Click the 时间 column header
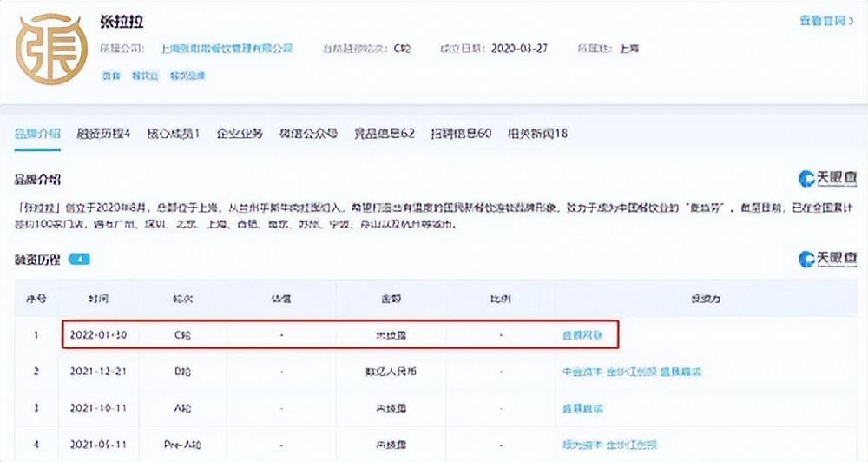The image size is (868, 462). click(98, 299)
